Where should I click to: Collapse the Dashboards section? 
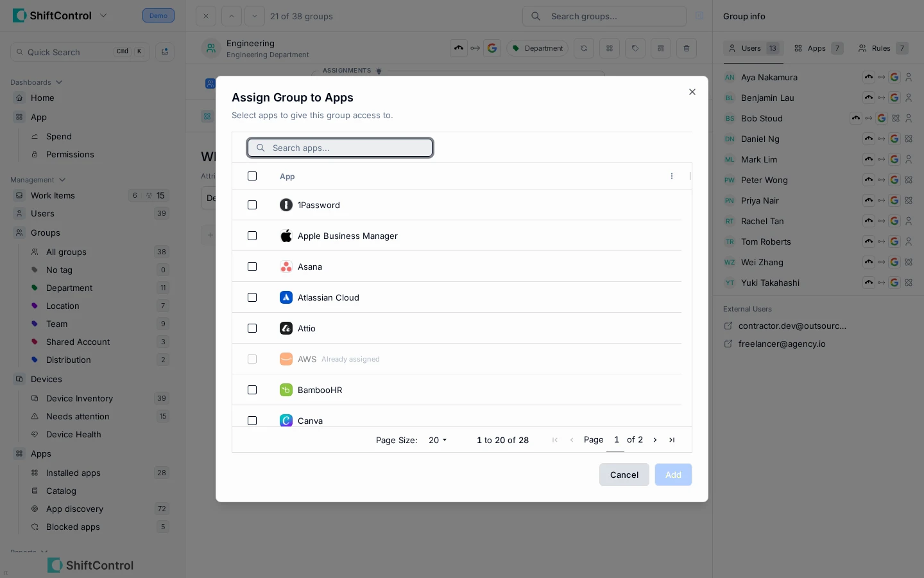36,82
